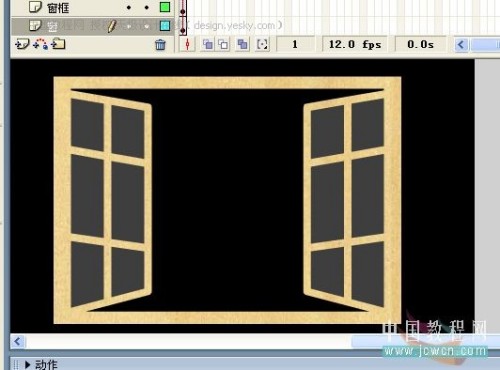
Task: Toggle green outline square of 窗框 layer
Action: pos(165,7)
